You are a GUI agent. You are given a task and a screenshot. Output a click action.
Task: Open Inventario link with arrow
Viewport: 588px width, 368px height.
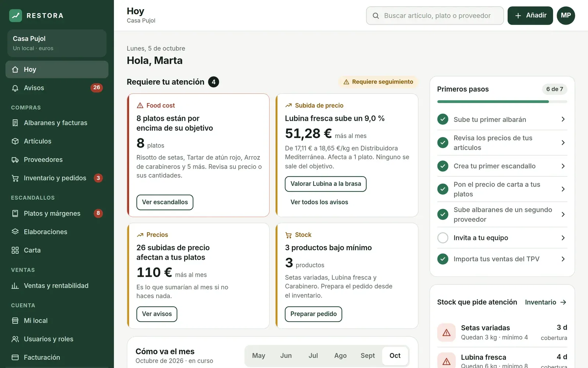546,302
